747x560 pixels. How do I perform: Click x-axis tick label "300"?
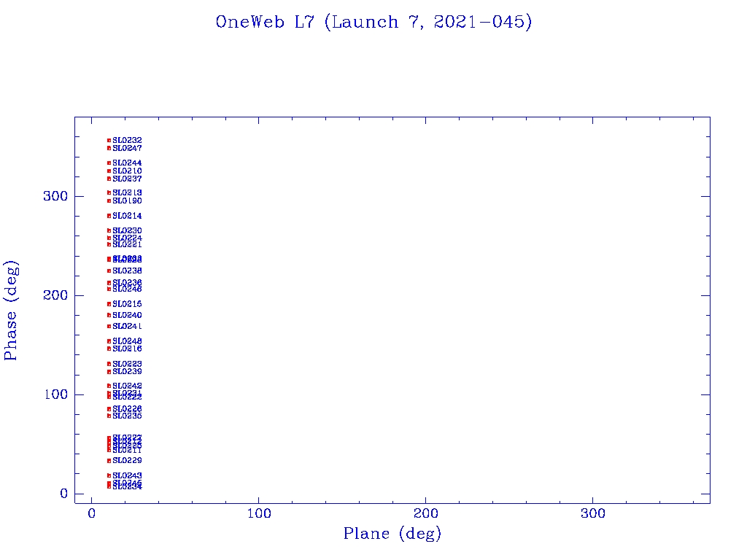click(592, 514)
